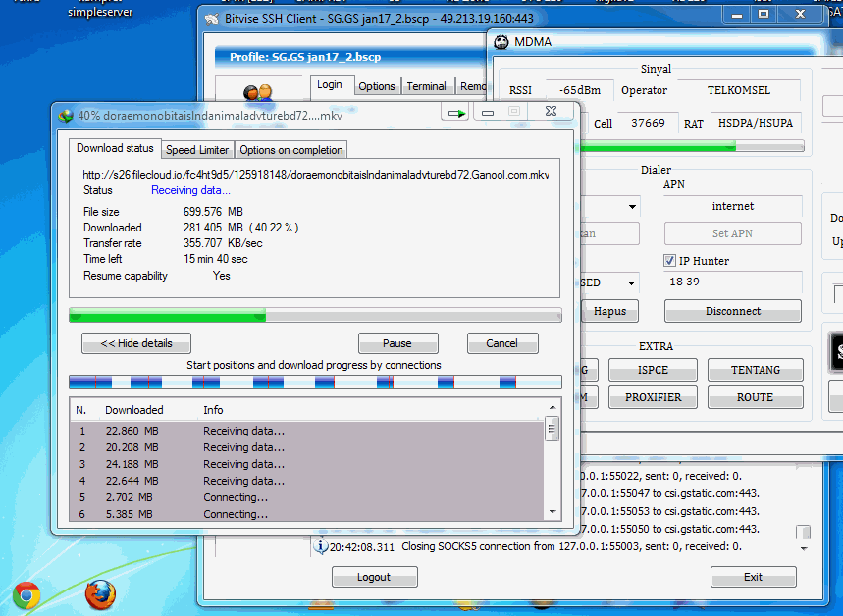Click the connections progress segment bar
Viewport: 843px width, 616px height.
[x=315, y=383]
